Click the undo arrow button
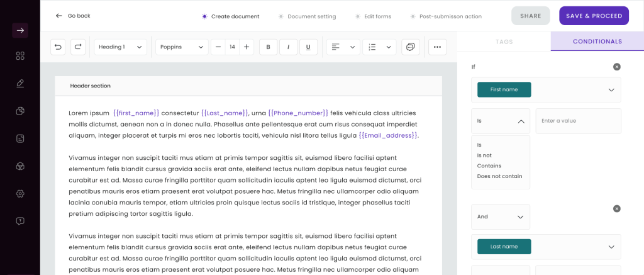The width and height of the screenshot is (644, 275). click(58, 47)
